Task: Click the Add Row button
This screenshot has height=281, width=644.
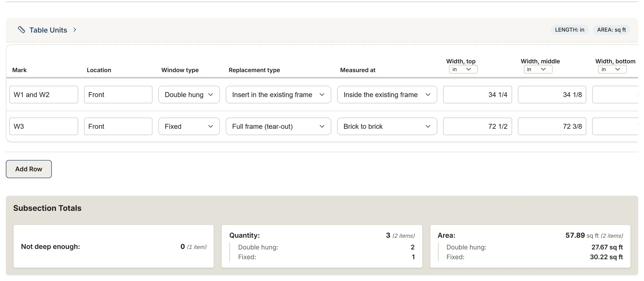Action: click(29, 169)
